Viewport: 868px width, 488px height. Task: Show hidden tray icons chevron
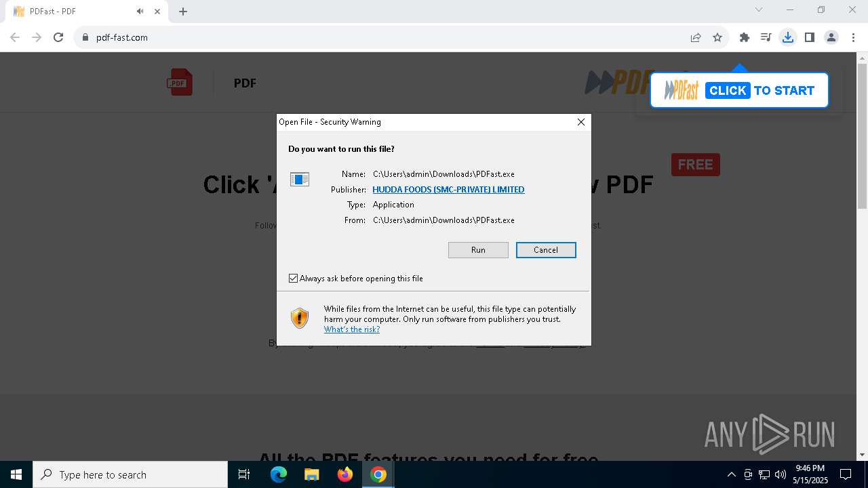pyautogui.click(x=731, y=474)
